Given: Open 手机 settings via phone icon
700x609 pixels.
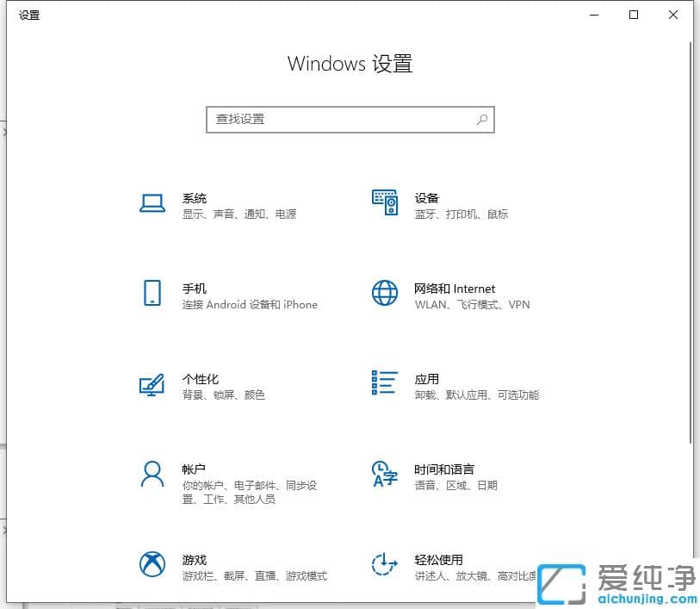Looking at the screenshot, I should coord(152,295).
